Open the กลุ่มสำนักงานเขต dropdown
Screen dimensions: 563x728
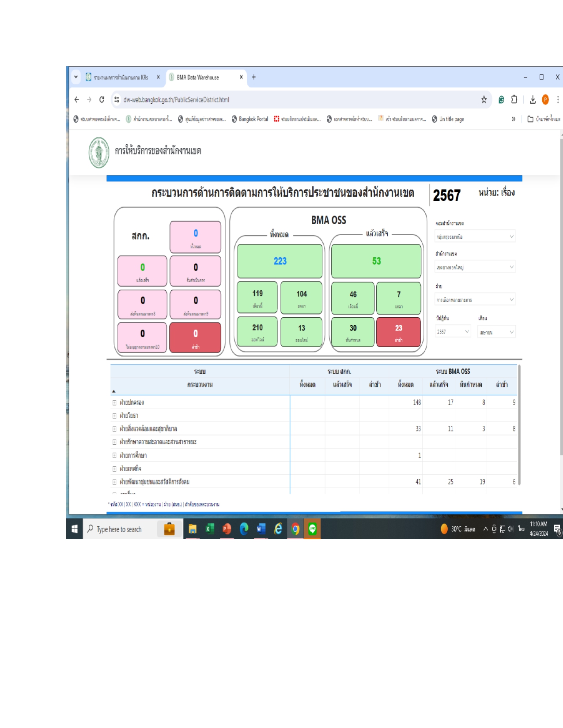click(x=475, y=237)
